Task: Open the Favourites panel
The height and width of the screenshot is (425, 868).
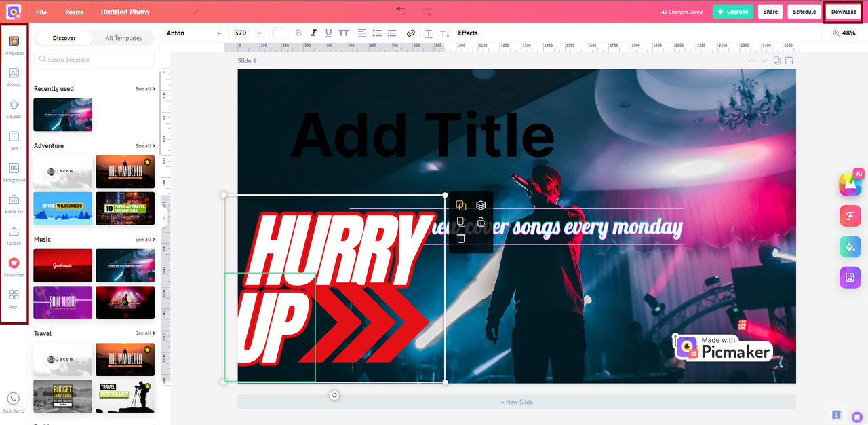Action: tap(14, 267)
